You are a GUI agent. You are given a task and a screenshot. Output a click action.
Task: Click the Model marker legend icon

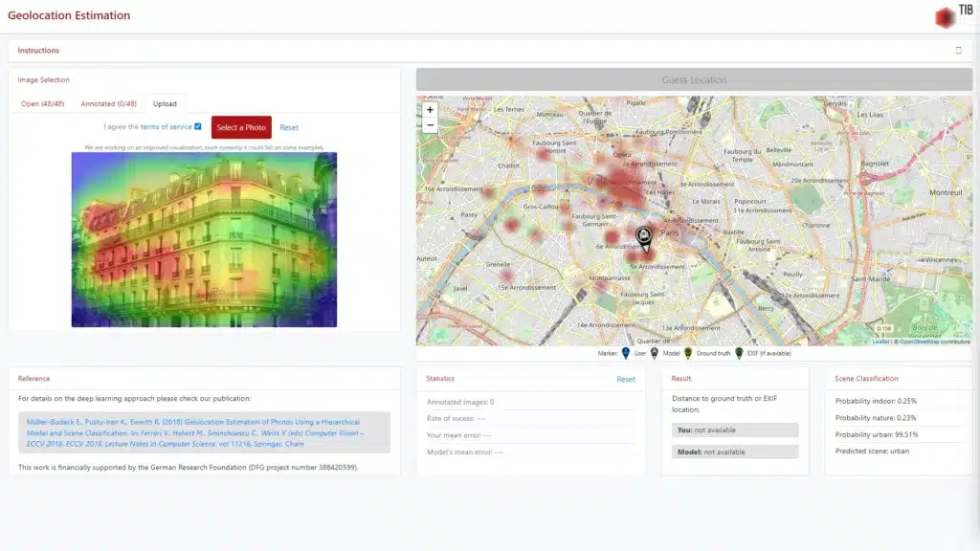click(655, 354)
